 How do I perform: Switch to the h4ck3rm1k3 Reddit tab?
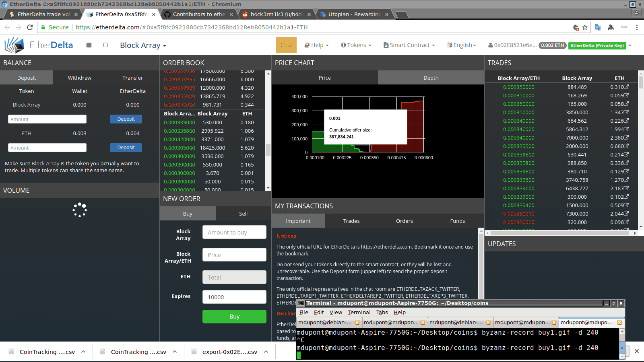[277, 14]
